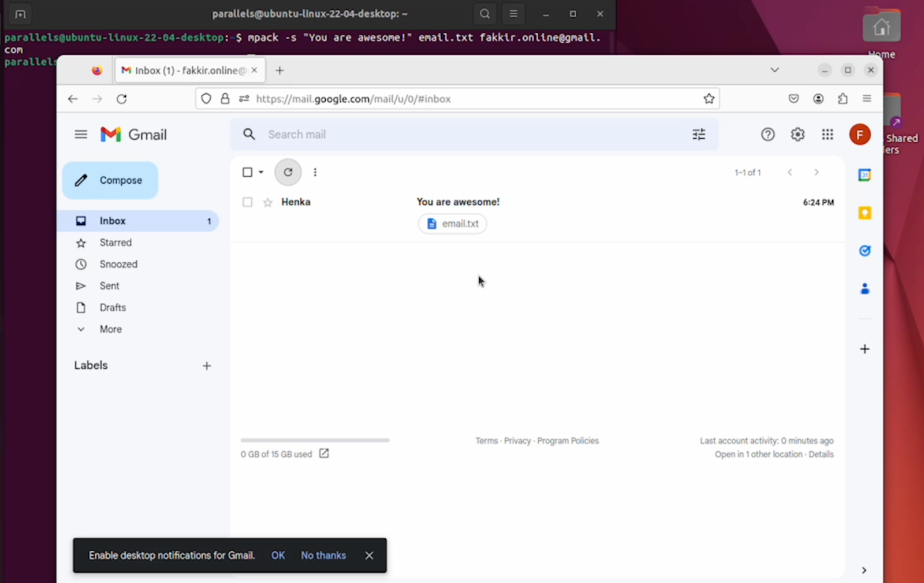Screen dimensions: 924x583
Task: Reload the page in Firefox
Action: 121,99
